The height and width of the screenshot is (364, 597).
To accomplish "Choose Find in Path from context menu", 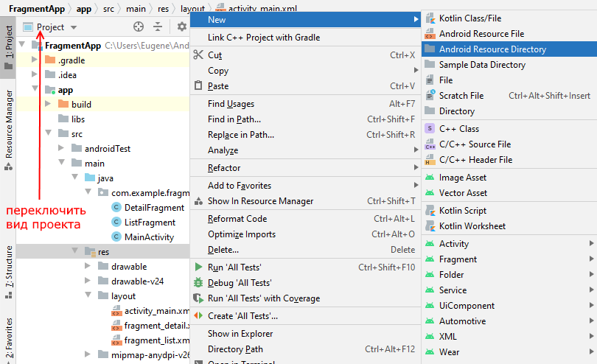I will pos(234,119).
